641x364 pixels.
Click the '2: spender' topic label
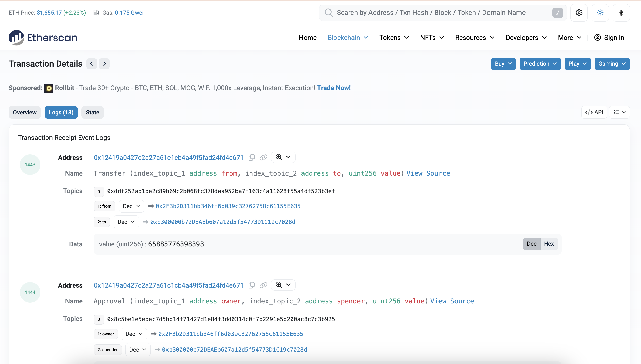pos(108,350)
